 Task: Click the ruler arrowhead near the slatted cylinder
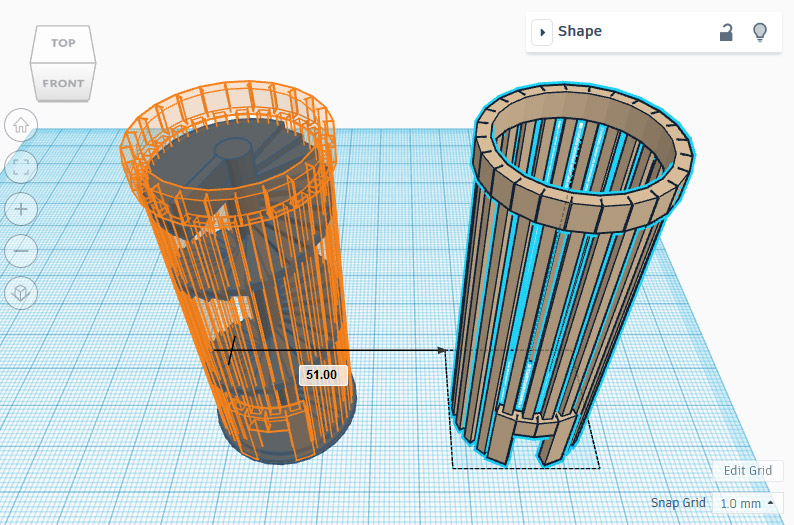(441, 350)
